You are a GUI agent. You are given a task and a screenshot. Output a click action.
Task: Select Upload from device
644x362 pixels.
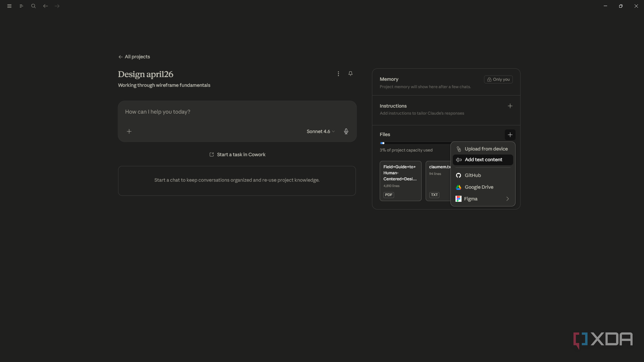point(483,149)
